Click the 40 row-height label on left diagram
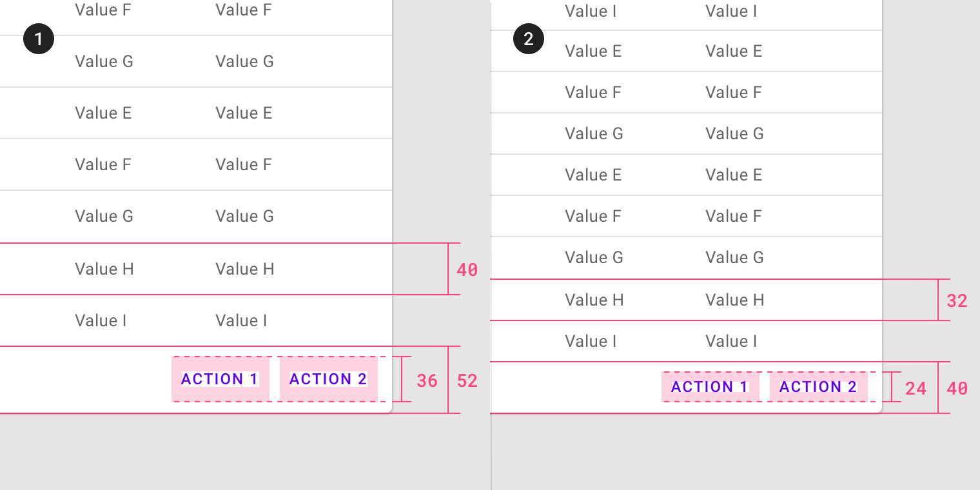The width and height of the screenshot is (980, 490). coord(467,270)
